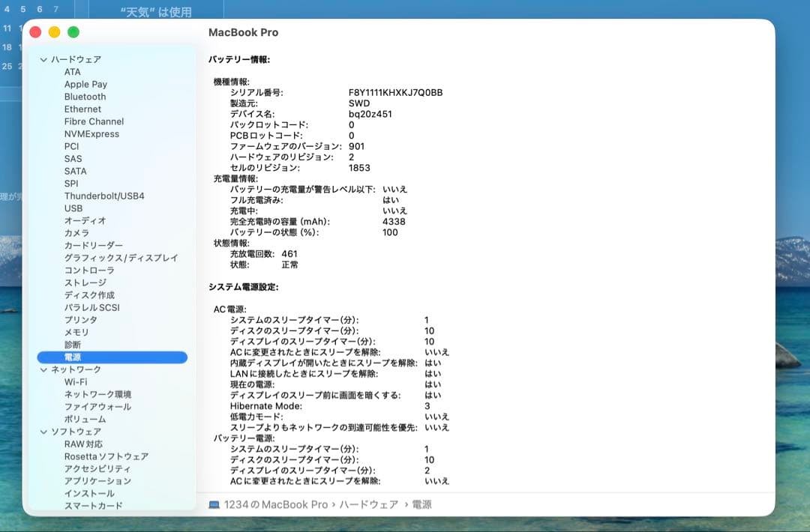Click the AC電源 subsection label
This screenshot has height=532, width=810.
coord(230,309)
